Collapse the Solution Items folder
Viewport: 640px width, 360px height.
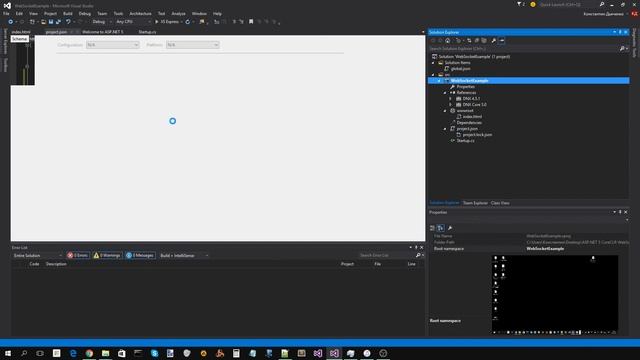[x=433, y=63]
